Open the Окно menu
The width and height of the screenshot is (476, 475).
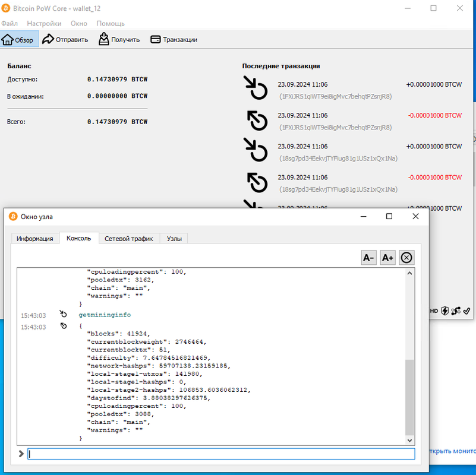click(79, 23)
